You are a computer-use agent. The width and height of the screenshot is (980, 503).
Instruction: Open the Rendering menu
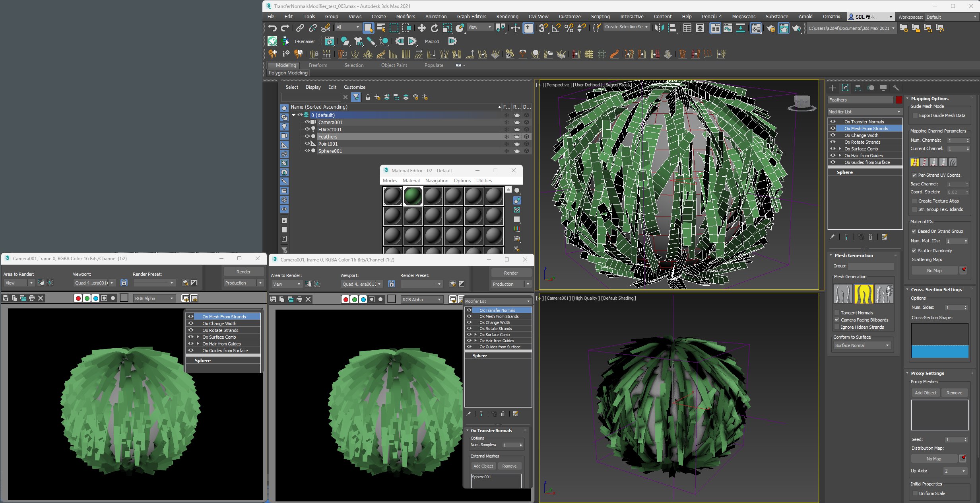(507, 17)
